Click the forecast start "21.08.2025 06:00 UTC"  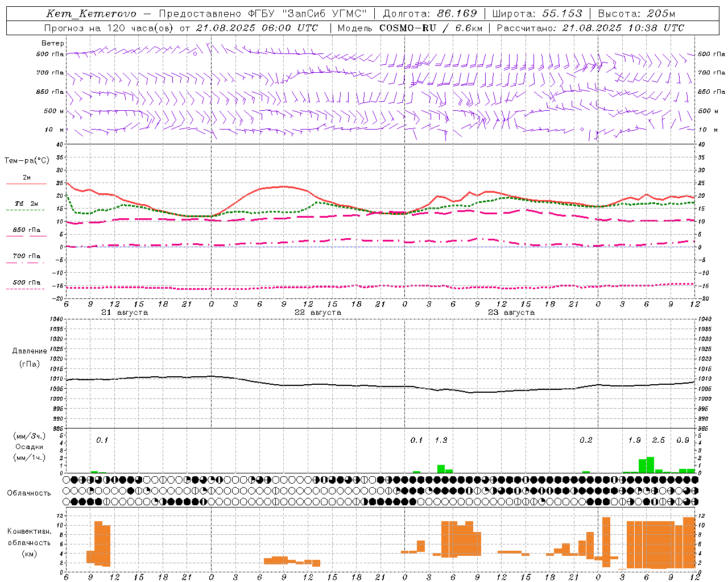pyautogui.click(x=257, y=28)
